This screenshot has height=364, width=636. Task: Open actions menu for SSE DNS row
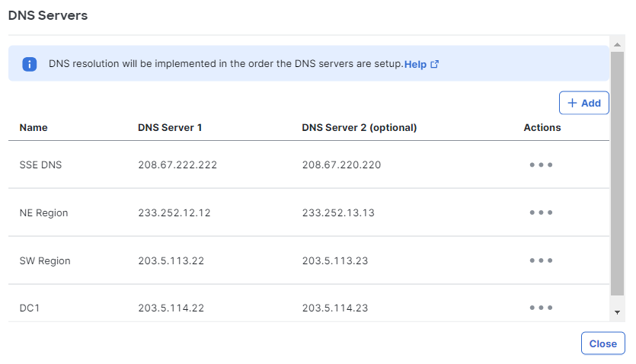click(541, 164)
